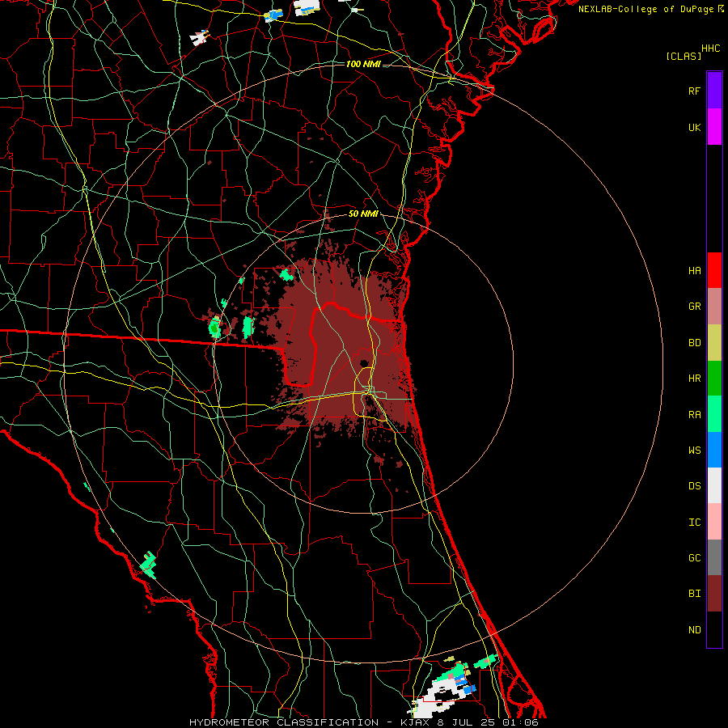The image size is (728, 728).
Task: Select the GR legend color block
Action: pos(714,307)
